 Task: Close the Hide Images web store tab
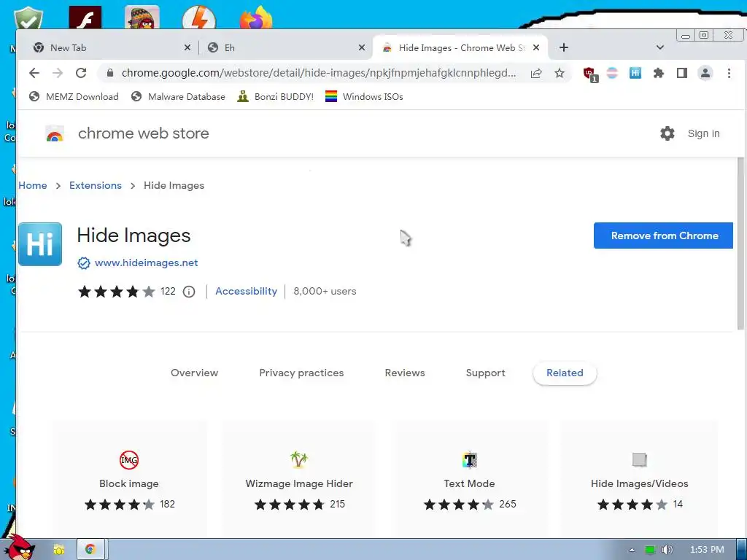coord(536,47)
